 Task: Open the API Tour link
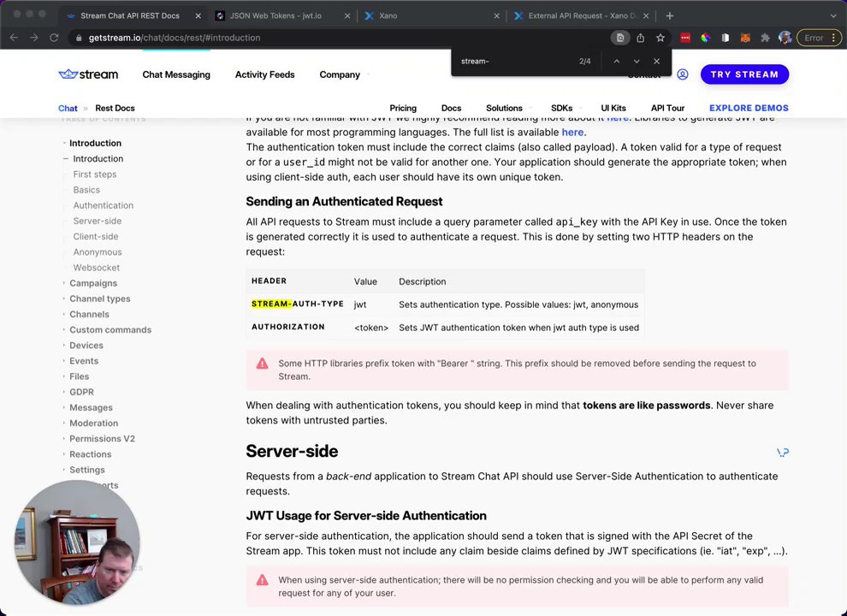pos(667,108)
